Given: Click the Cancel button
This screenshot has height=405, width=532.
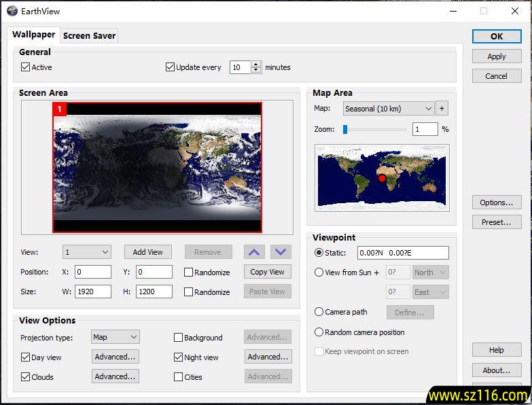Looking at the screenshot, I should 497,76.
